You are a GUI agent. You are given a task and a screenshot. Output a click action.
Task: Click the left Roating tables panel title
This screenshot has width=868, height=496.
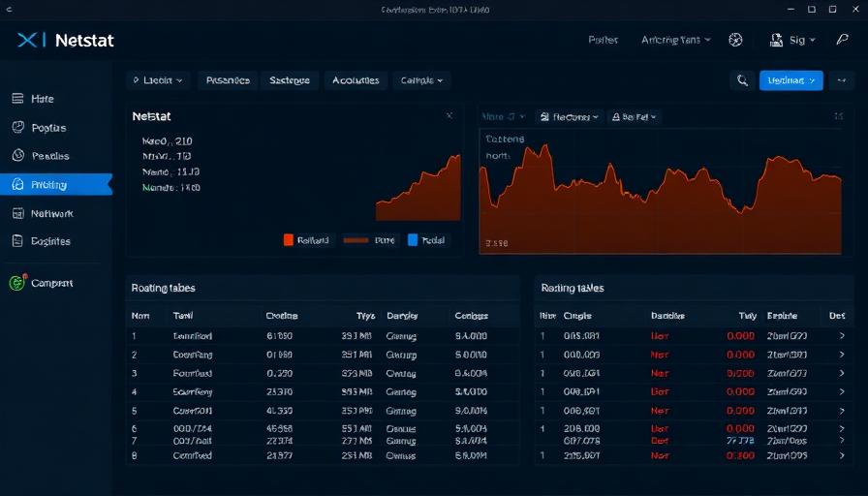(164, 288)
